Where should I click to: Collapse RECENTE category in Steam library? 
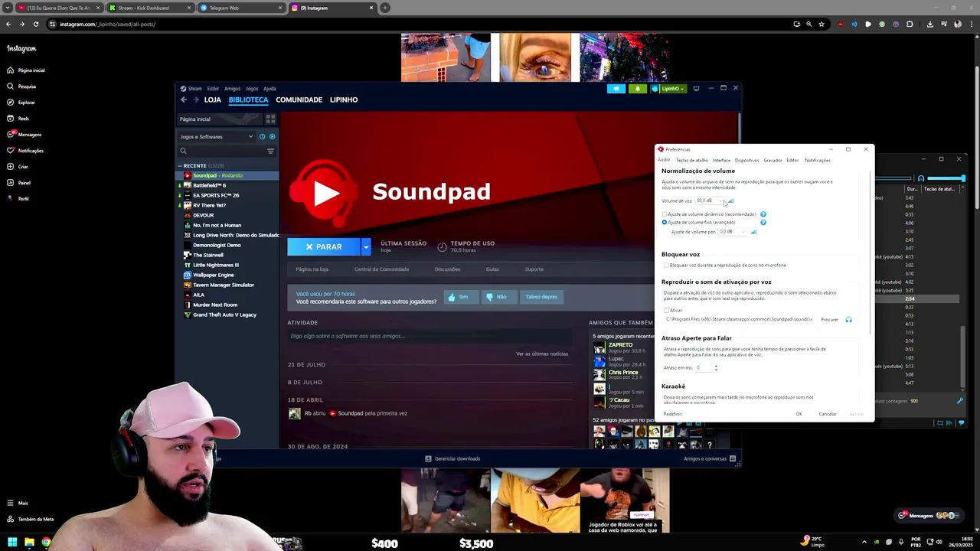(180, 166)
